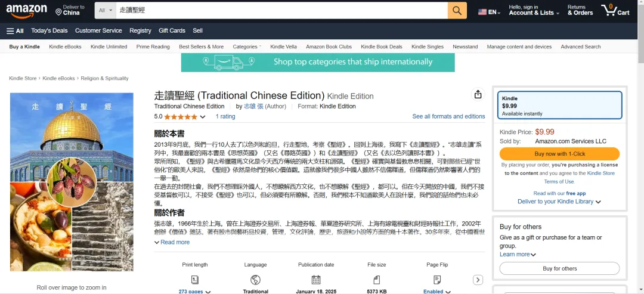Open Kindle Singles
This screenshot has width=644, height=294.
428,47
